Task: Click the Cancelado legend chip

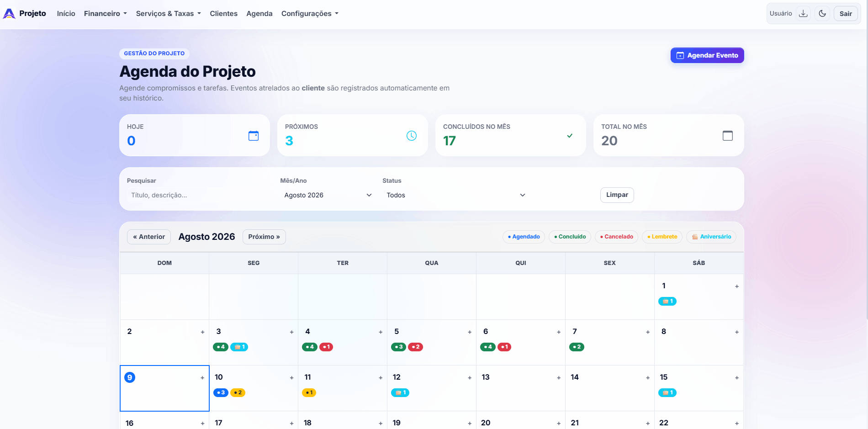Action: tap(616, 237)
